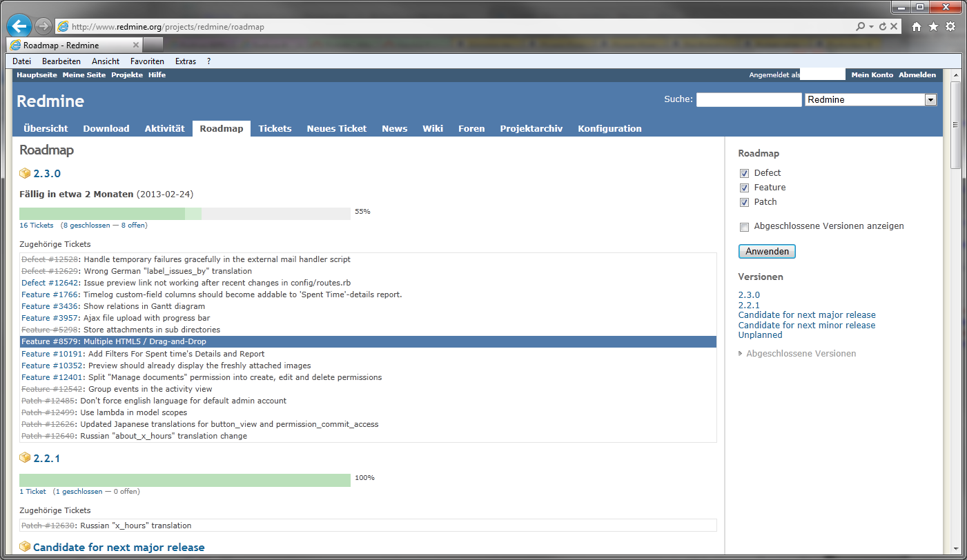This screenshot has height=560, width=967.
Task: Open the Datei menu
Action: (22, 61)
